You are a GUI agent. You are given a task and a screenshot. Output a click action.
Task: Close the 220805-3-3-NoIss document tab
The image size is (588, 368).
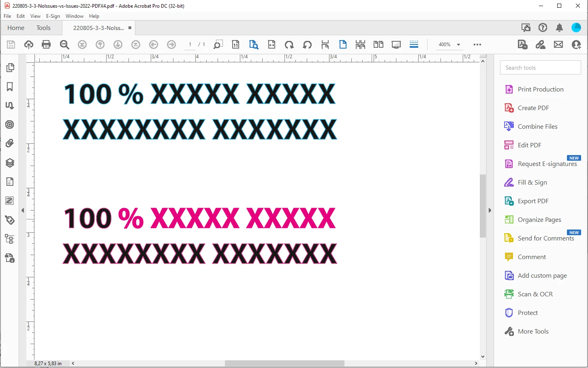click(x=130, y=28)
